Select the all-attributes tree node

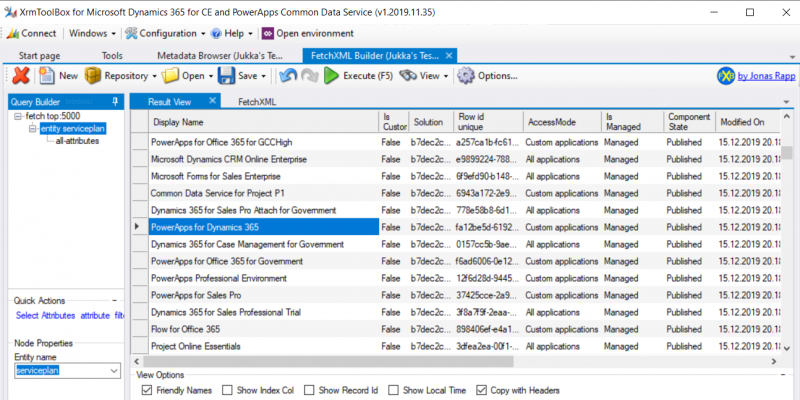(77, 141)
